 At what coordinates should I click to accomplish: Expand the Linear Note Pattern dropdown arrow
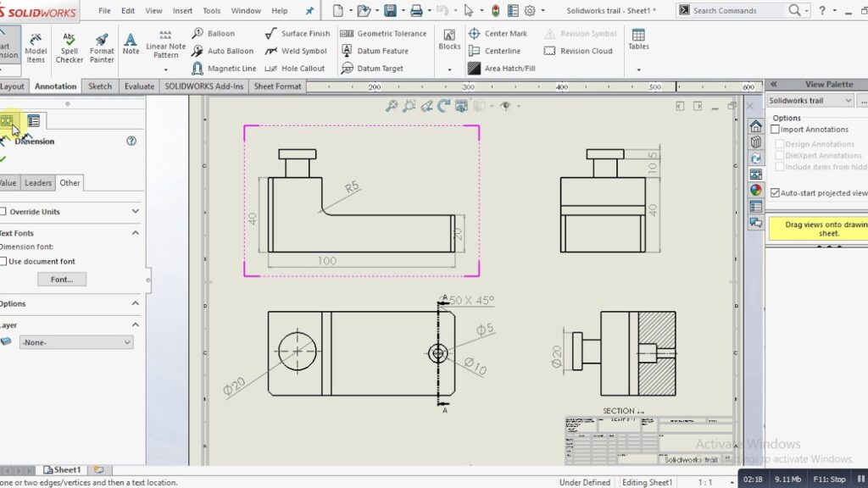coord(165,69)
